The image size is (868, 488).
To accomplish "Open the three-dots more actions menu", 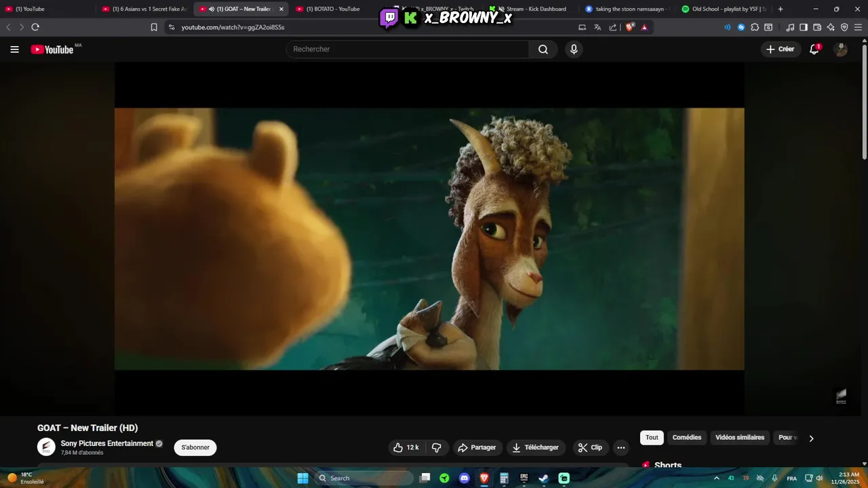I will [620, 447].
